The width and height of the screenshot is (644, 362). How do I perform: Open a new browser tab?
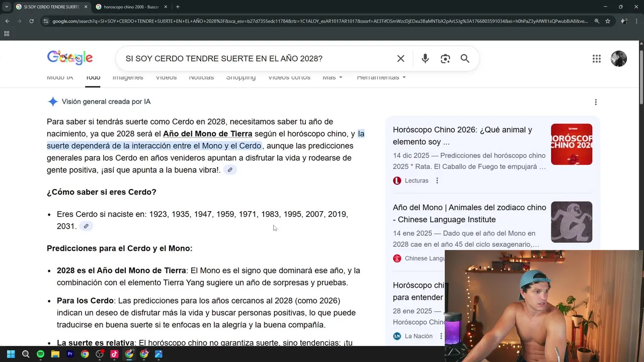178,7
